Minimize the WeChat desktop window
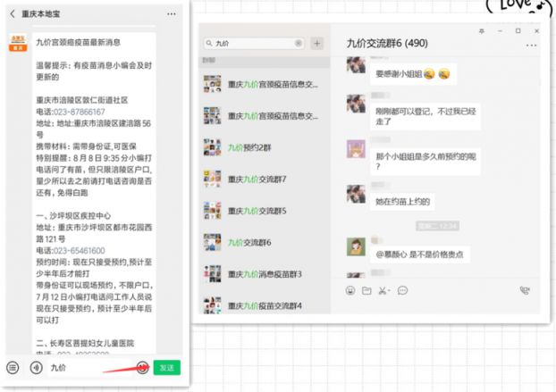 (x=500, y=31)
